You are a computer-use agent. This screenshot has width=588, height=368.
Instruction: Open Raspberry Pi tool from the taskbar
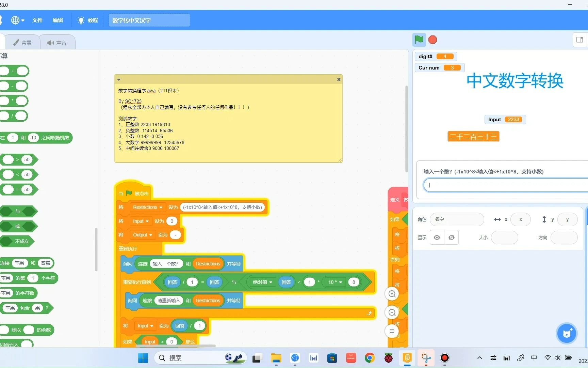388,358
